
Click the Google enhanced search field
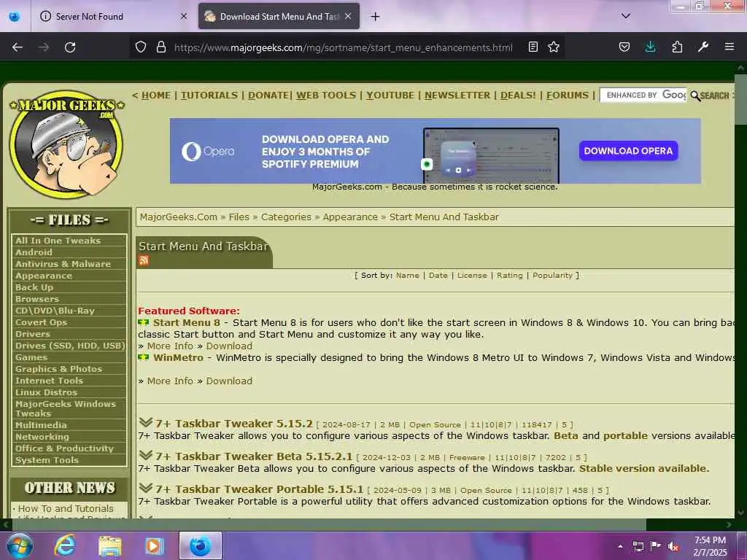pyautogui.click(x=643, y=96)
